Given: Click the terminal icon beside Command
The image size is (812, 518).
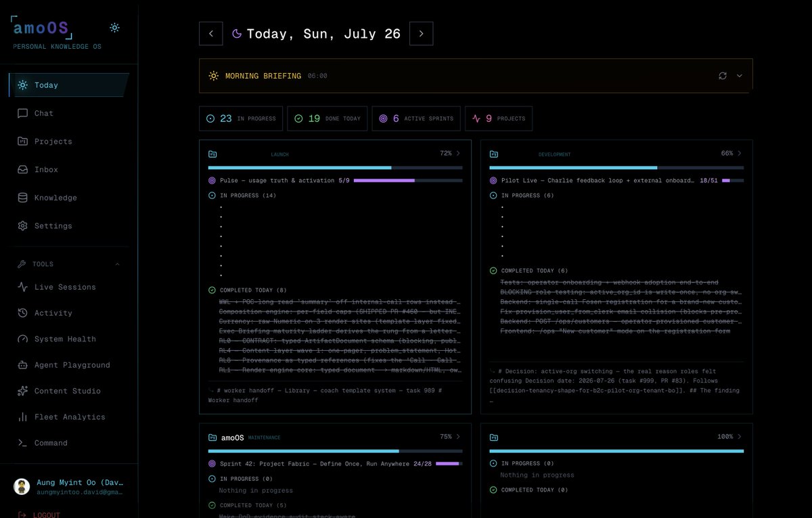Looking at the screenshot, I should (22, 443).
